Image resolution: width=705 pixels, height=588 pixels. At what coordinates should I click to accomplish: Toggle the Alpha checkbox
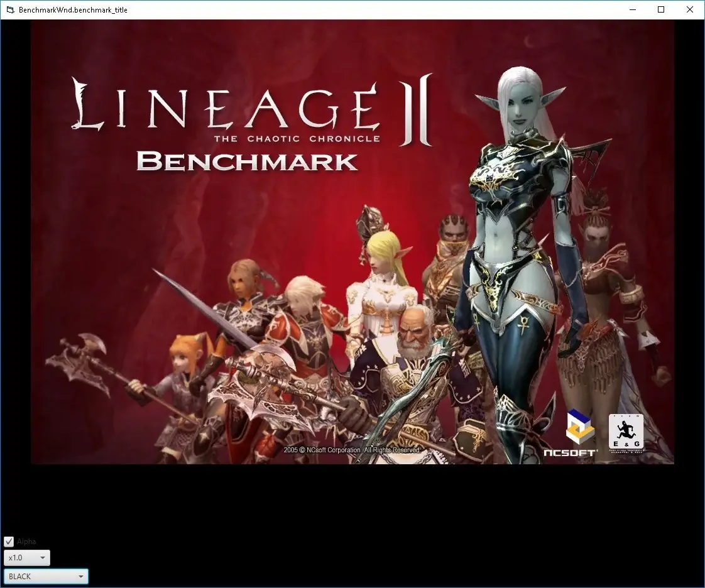[9, 542]
